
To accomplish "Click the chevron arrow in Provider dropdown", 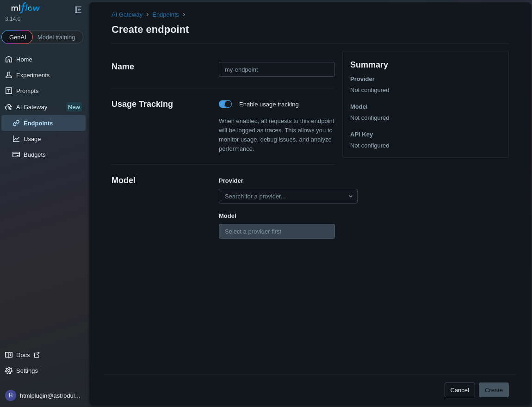I will (351, 196).
